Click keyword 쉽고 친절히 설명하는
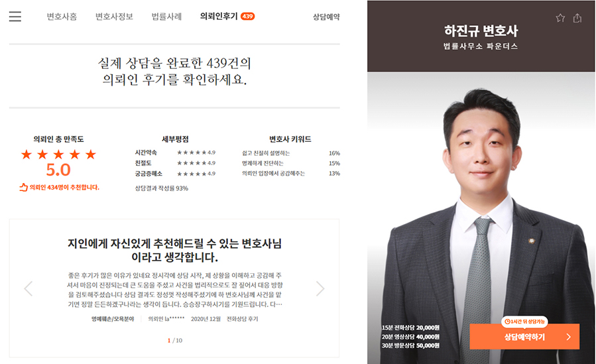 (266, 153)
